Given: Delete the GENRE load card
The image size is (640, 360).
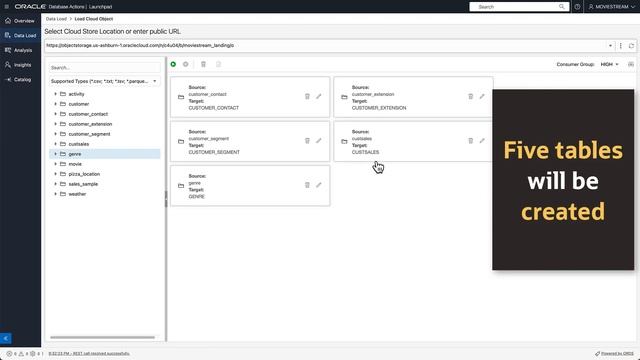Looking at the screenshot, I should click(307, 185).
